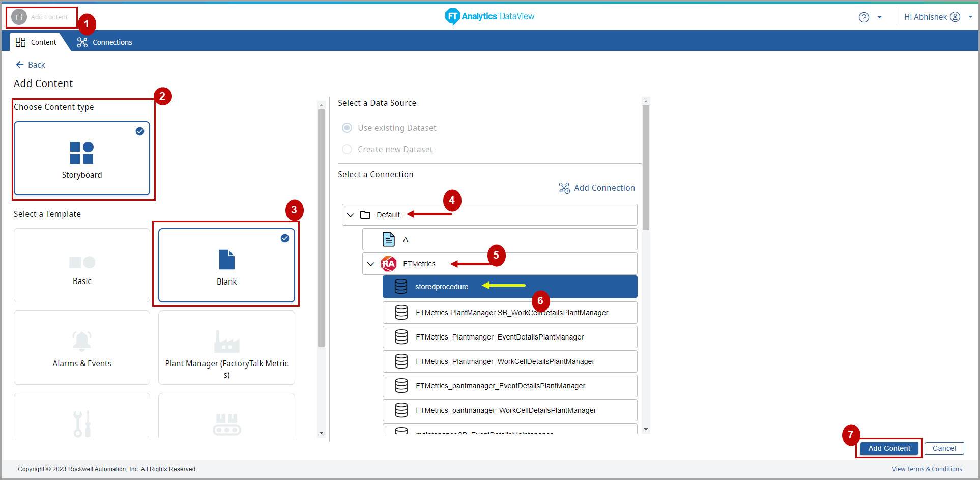Click the Basic template icon

click(82, 262)
